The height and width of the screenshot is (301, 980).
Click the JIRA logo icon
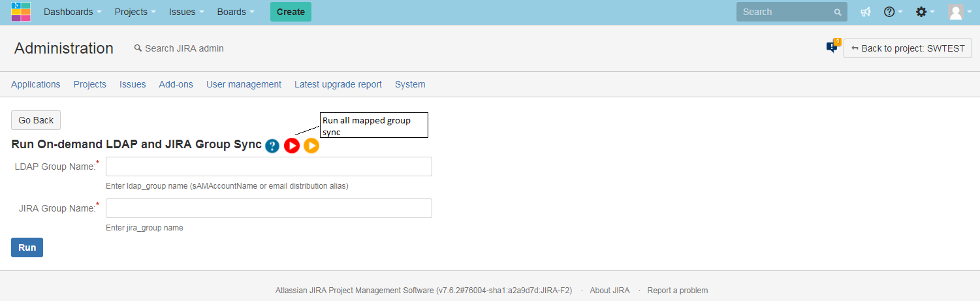coord(21,12)
